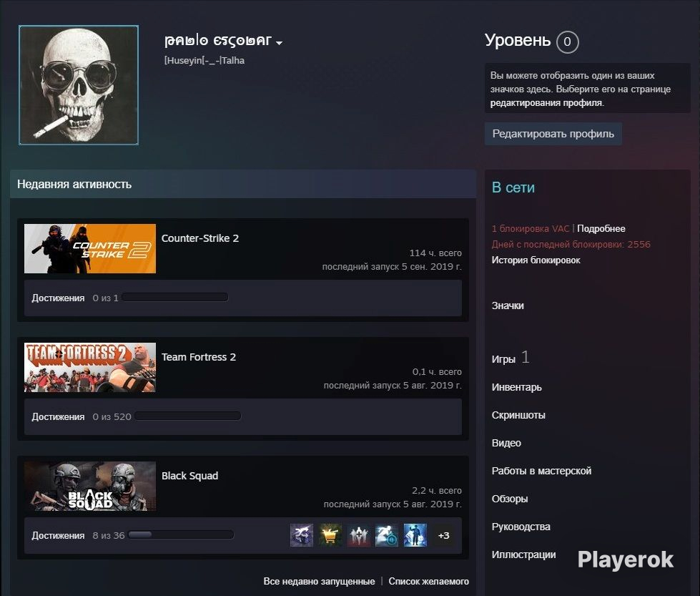
Task: Click the 0 из 1 achievements count
Action: (x=105, y=298)
